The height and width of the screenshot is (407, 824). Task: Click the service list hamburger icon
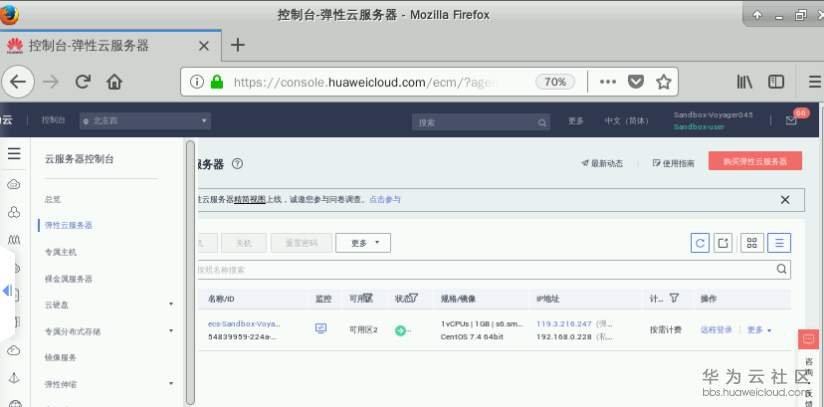14,154
